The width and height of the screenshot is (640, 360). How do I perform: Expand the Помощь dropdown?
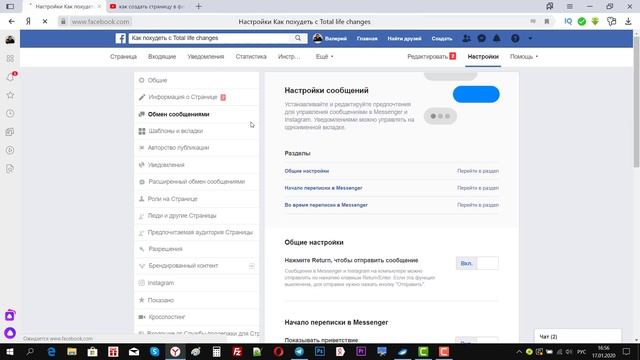coord(524,57)
